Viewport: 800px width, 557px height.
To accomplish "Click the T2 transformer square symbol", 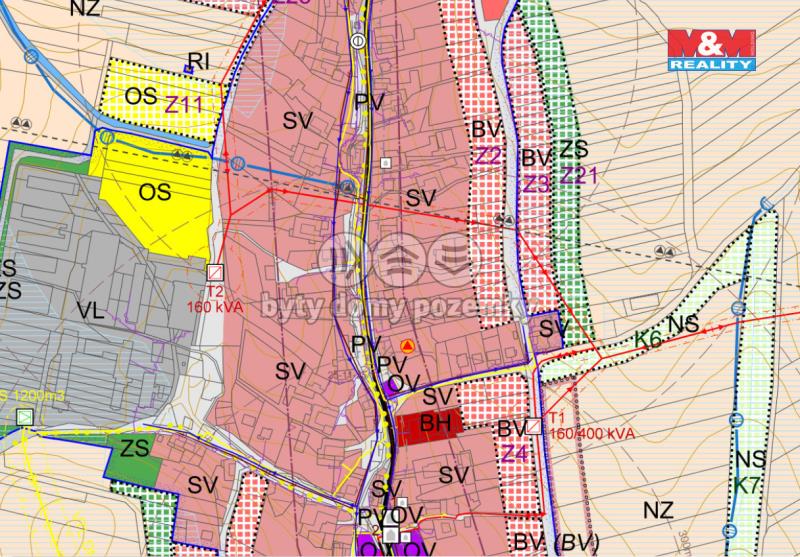I will (215, 271).
